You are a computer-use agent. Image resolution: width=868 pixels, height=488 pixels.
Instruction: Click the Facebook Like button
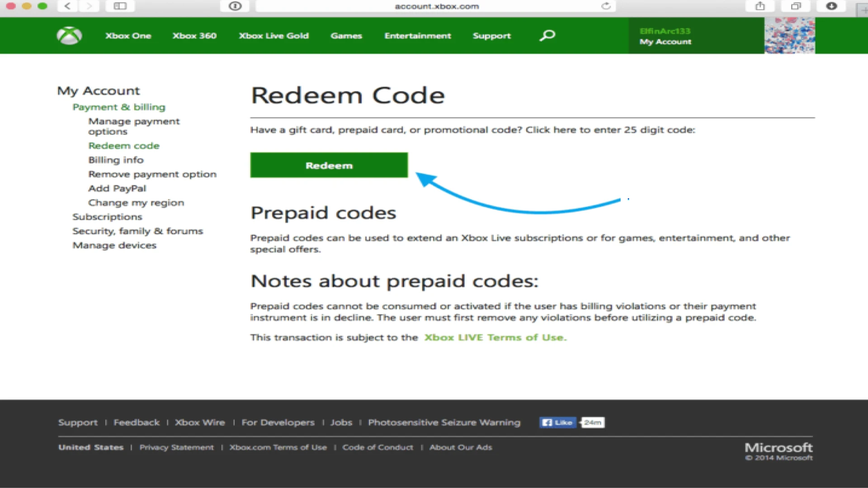[558, 422]
